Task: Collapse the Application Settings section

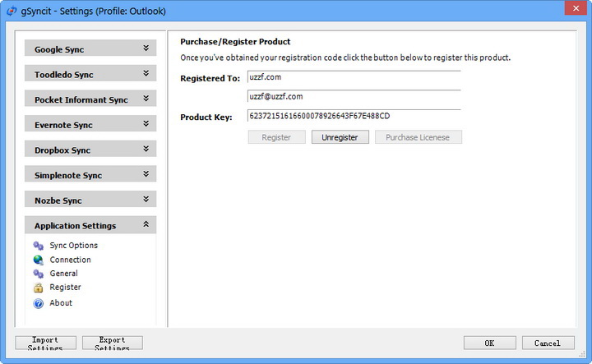Action: coord(146,225)
